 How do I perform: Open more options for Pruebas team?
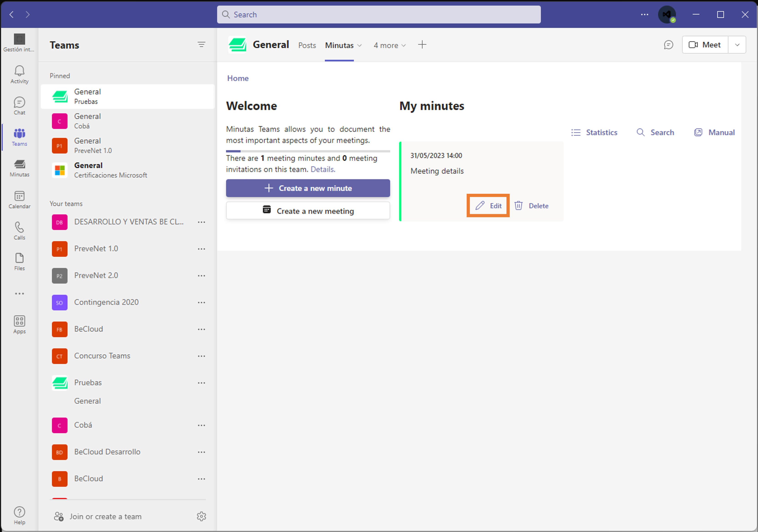201,383
